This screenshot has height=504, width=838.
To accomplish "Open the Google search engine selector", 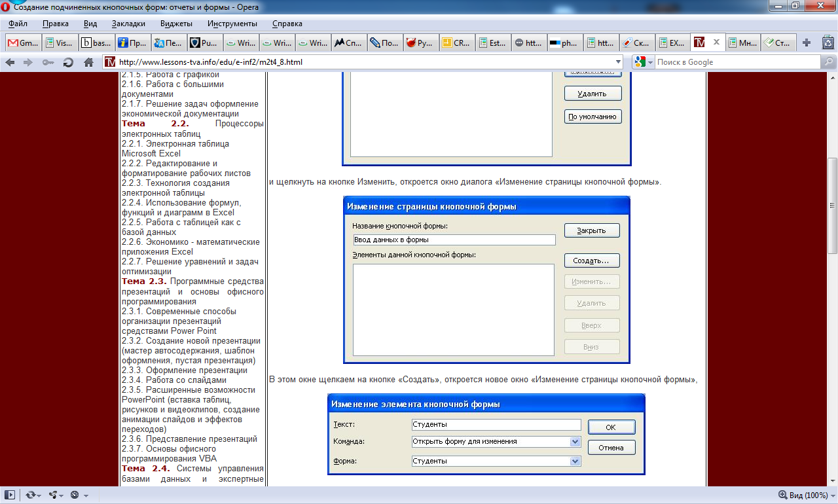I will (x=644, y=62).
